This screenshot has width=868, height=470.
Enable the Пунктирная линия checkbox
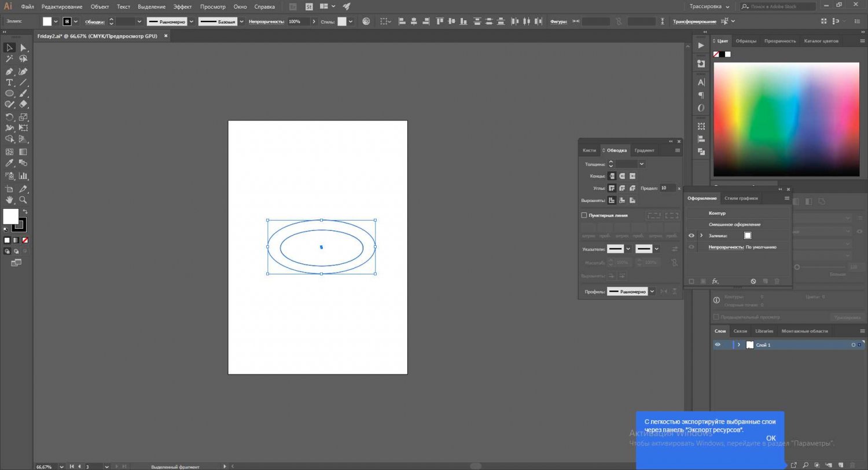(584, 215)
